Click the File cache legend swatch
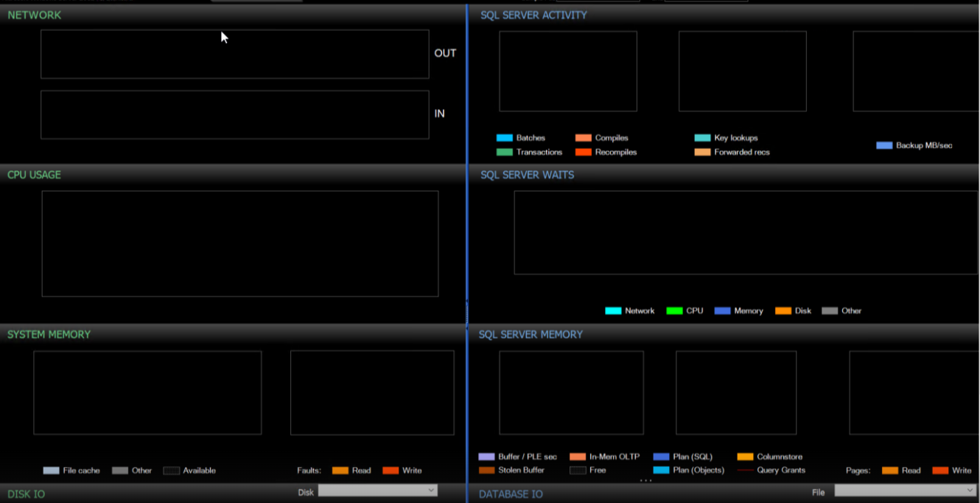 pyautogui.click(x=51, y=471)
